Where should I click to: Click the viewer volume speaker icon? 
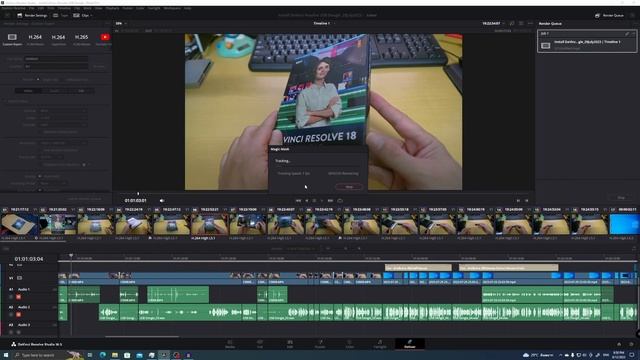click(x=162, y=200)
